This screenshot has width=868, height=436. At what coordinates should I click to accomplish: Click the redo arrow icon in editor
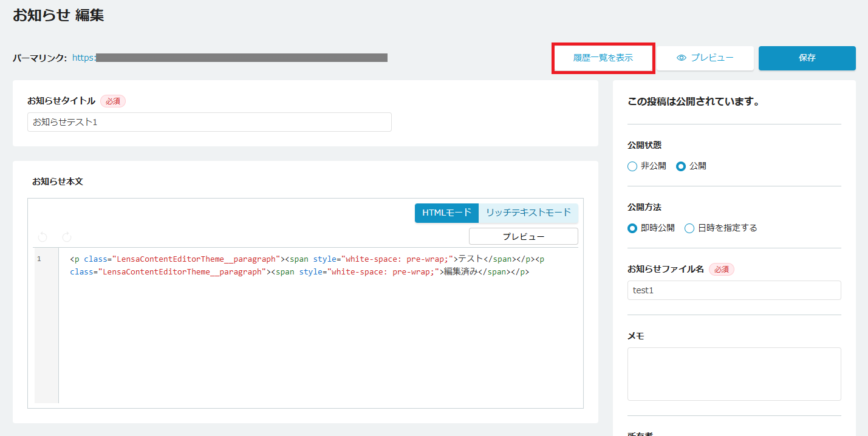click(x=67, y=237)
